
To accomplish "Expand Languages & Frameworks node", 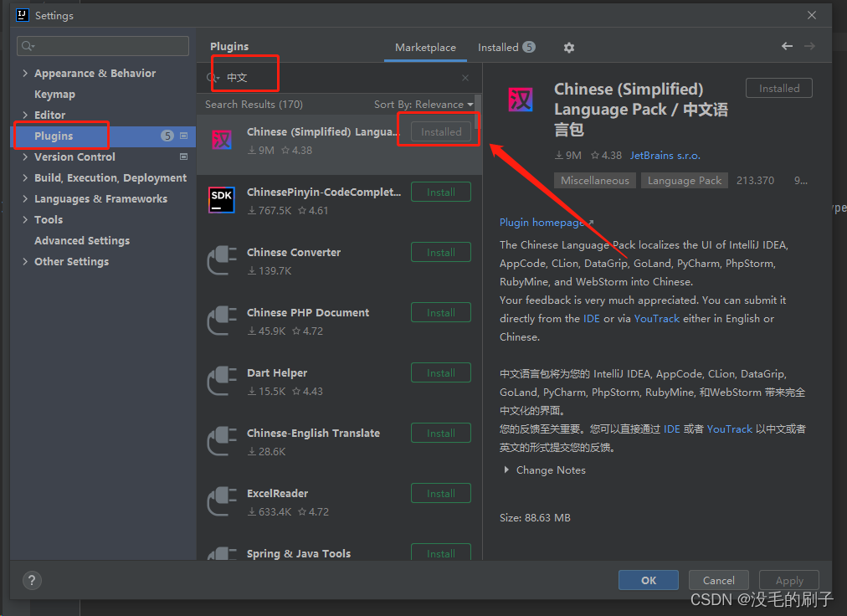I will (25, 199).
